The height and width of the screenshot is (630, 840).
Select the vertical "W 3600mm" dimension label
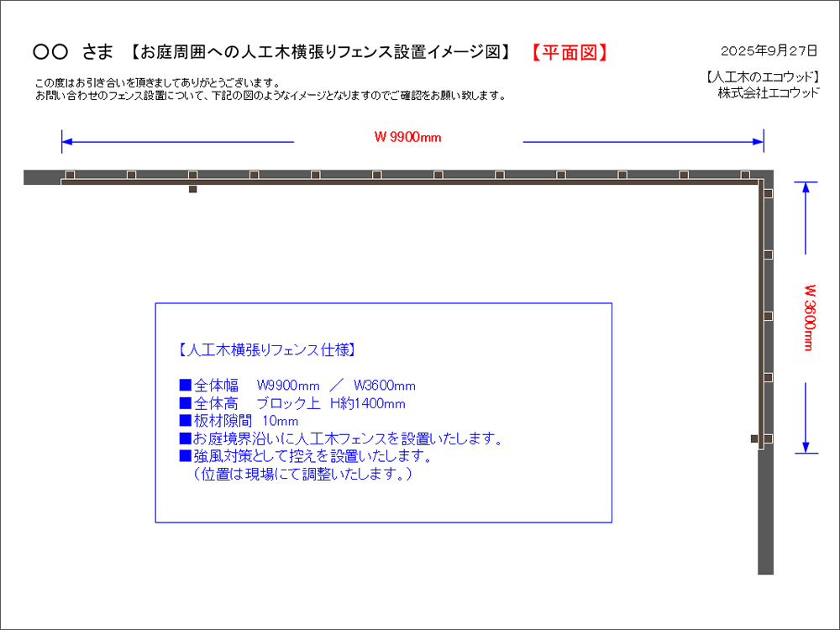click(809, 318)
